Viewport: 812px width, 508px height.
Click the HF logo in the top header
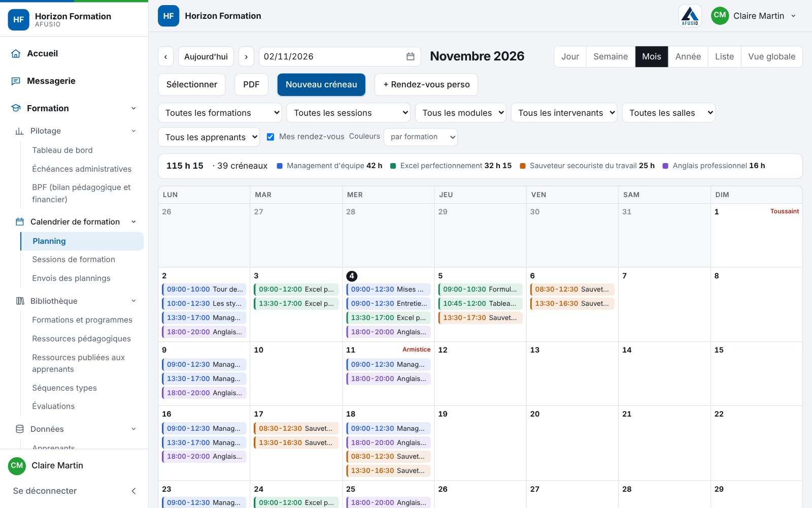[x=168, y=16]
